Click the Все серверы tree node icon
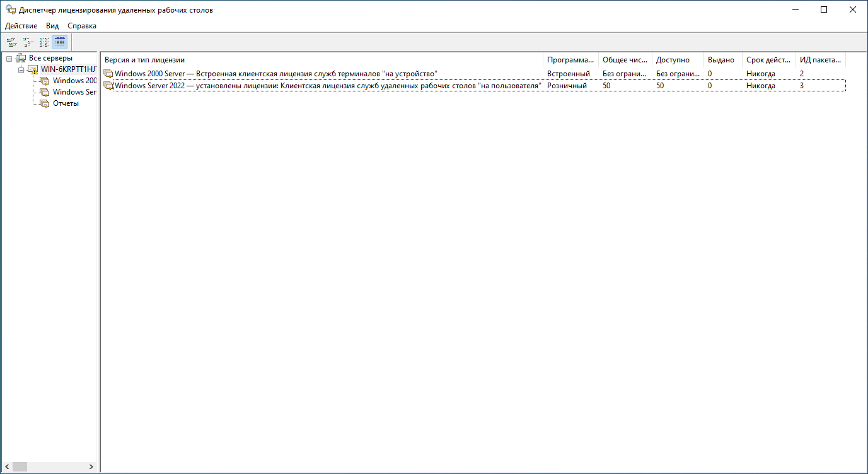Image resolution: width=868 pixels, height=474 pixels. 21,58
